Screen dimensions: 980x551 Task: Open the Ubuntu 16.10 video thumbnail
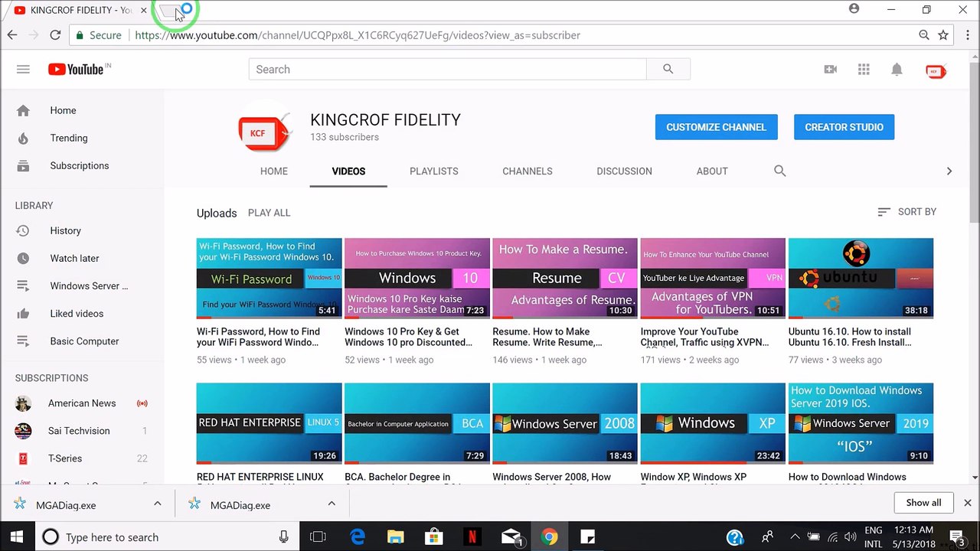pos(861,278)
